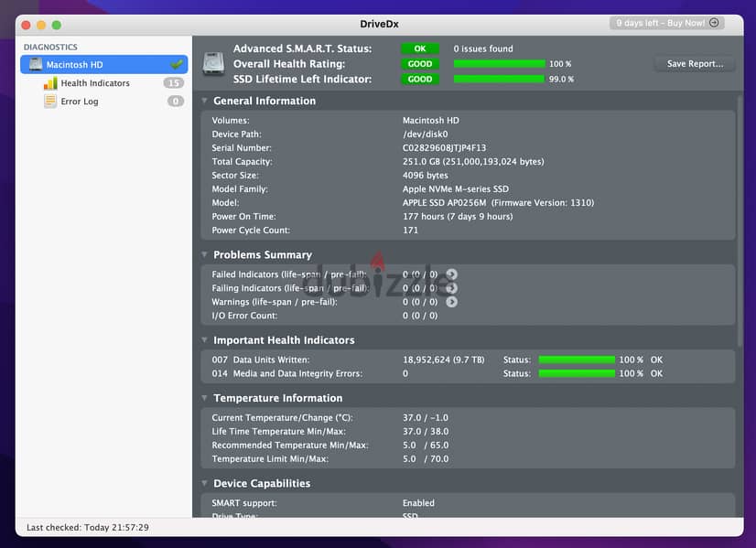The height and width of the screenshot is (548, 756).
Task: Collapse the Temperature Information section
Action: click(204, 398)
